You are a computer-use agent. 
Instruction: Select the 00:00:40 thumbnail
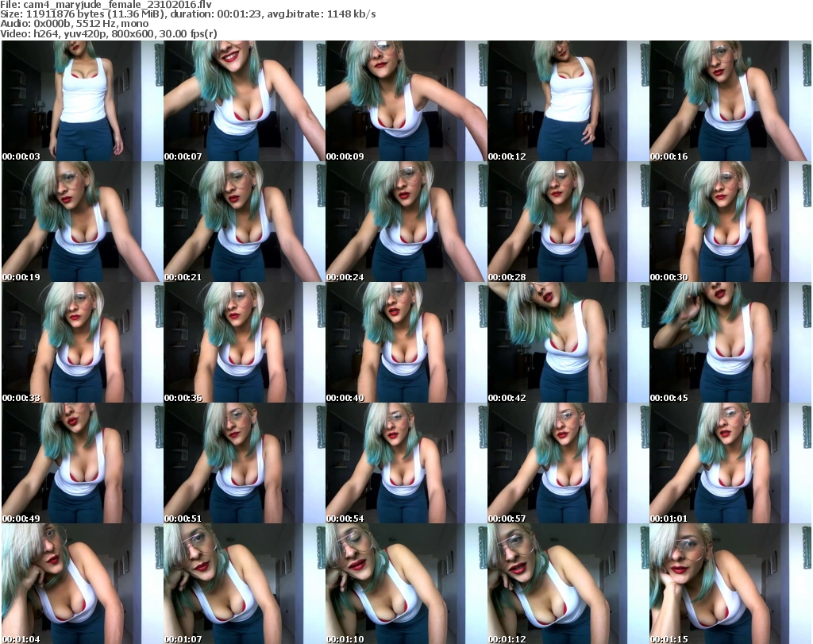click(406, 342)
